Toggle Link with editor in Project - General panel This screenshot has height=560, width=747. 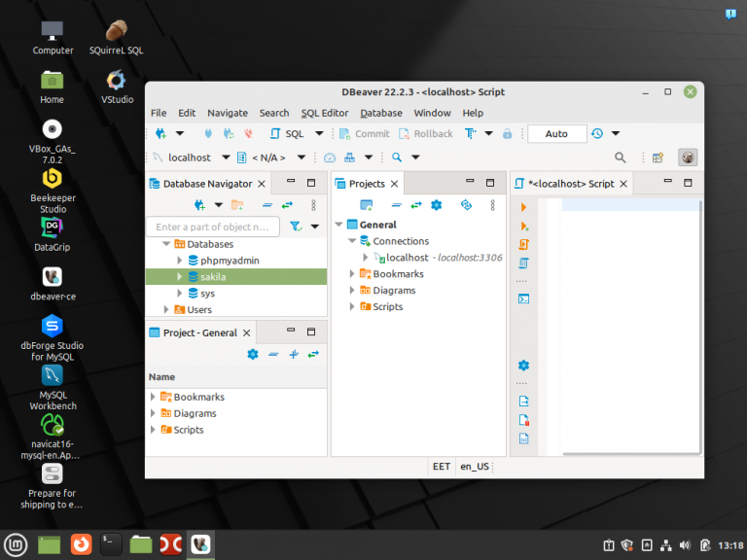click(313, 354)
